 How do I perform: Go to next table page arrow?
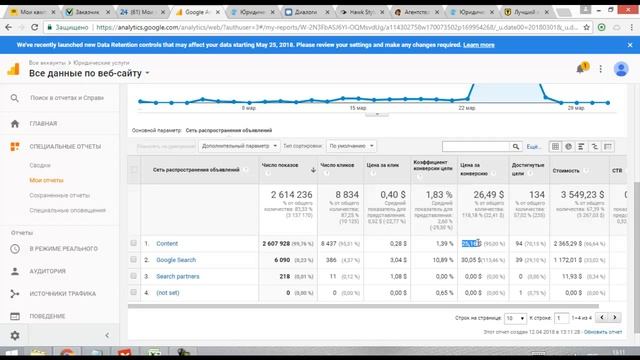pyautogui.click(x=614, y=318)
